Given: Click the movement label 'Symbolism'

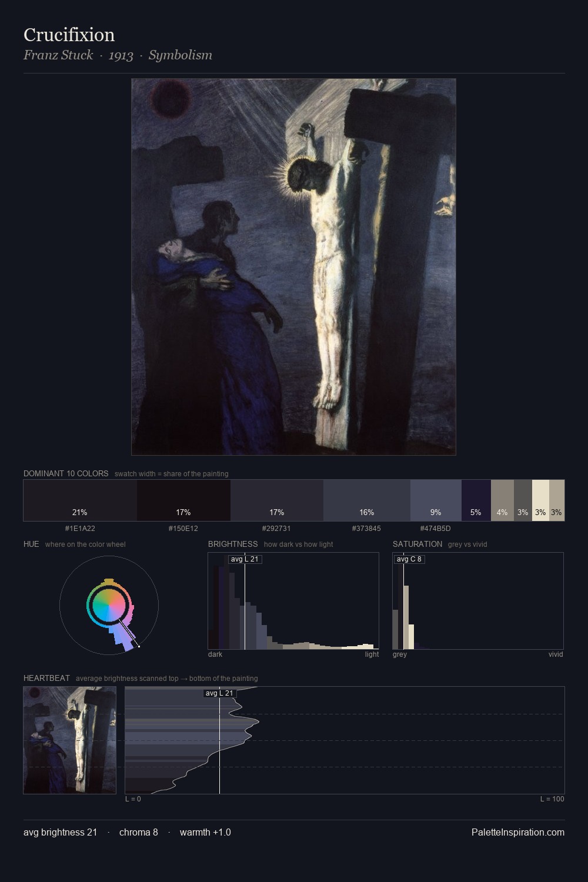Looking at the screenshot, I should [181, 55].
